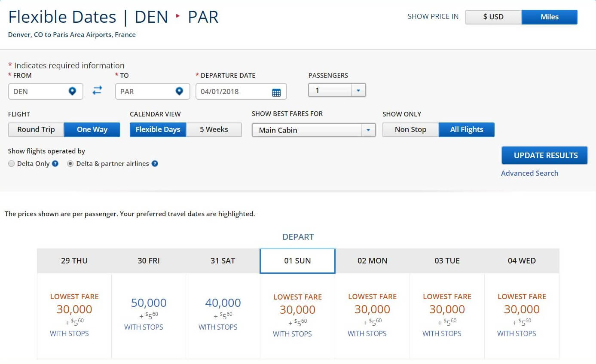The width and height of the screenshot is (596, 364).
Task: Choose the 31 SAT 40,000 miles fare
Action: (223, 303)
